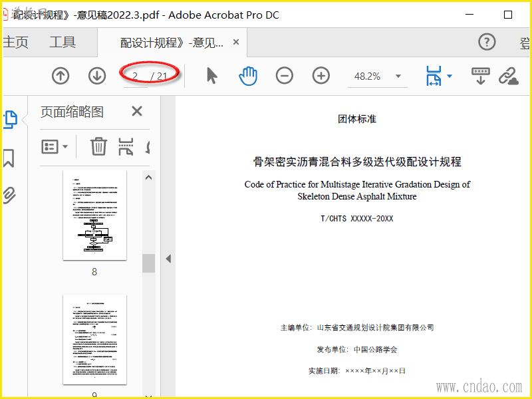Open the attachments paperclip icon
This screenshot has height=399, width=532.
tap(9, 196)
